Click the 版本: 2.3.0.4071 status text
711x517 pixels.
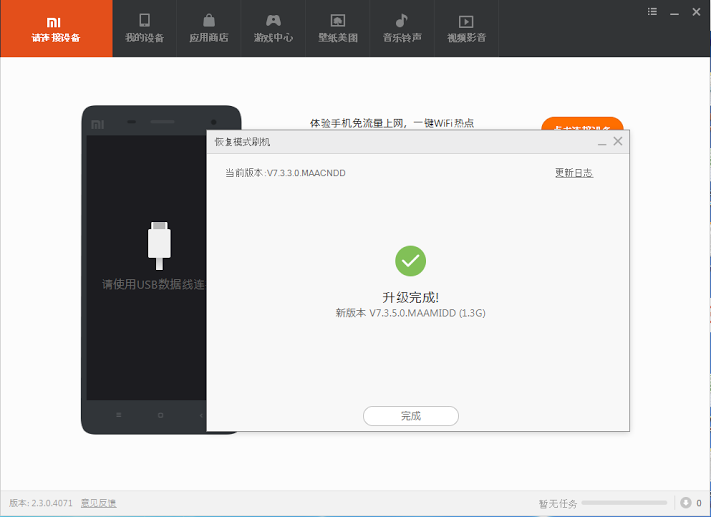pyautogui.click(x=41, y=503)
